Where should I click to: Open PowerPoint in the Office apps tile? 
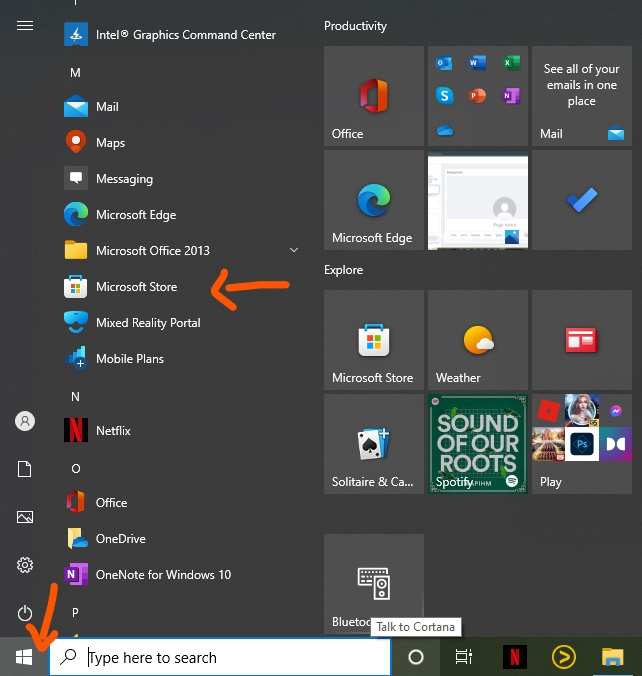click(x=477, y=95)
